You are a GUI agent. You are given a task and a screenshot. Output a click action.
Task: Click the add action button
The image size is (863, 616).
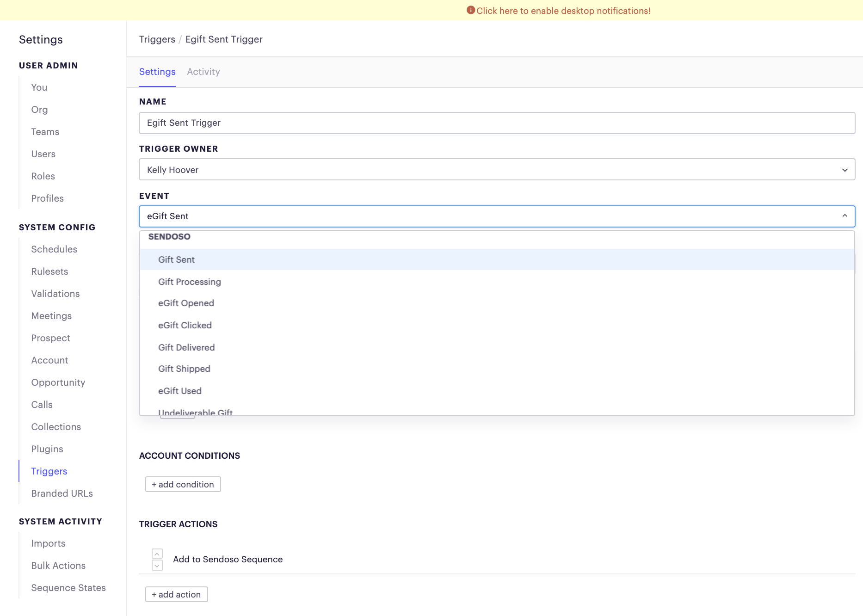(x=176, y=594)
